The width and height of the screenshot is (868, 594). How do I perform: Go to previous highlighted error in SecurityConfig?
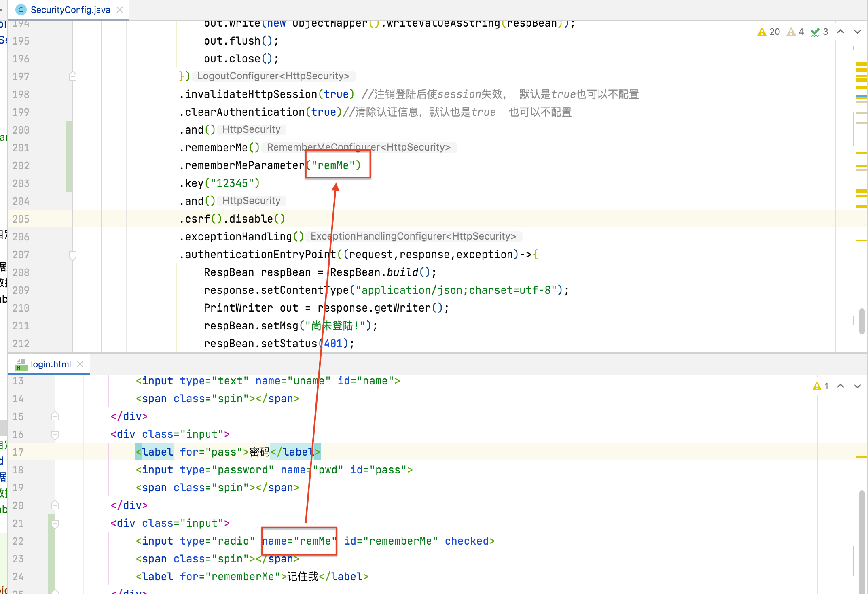tap(840, 32)
